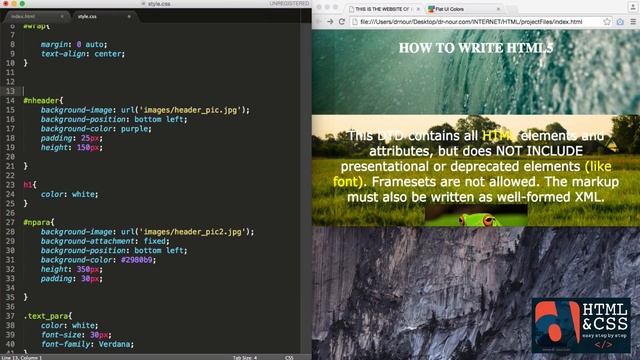Click the frog image under the paragraph
Screen dimensions: 640x360
point(476,215)
